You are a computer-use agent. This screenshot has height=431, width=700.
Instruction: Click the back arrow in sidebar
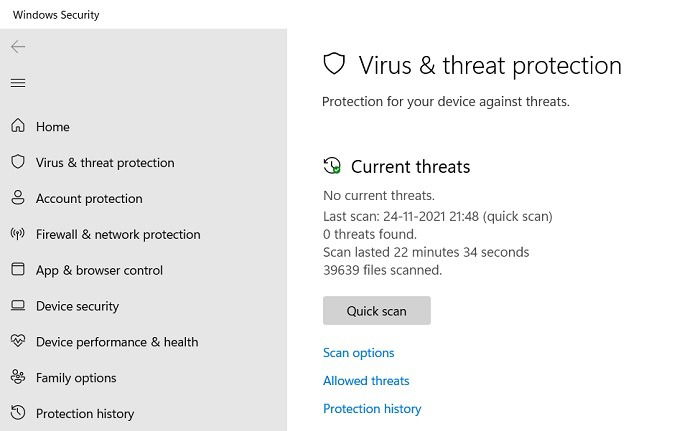point(18,47)
